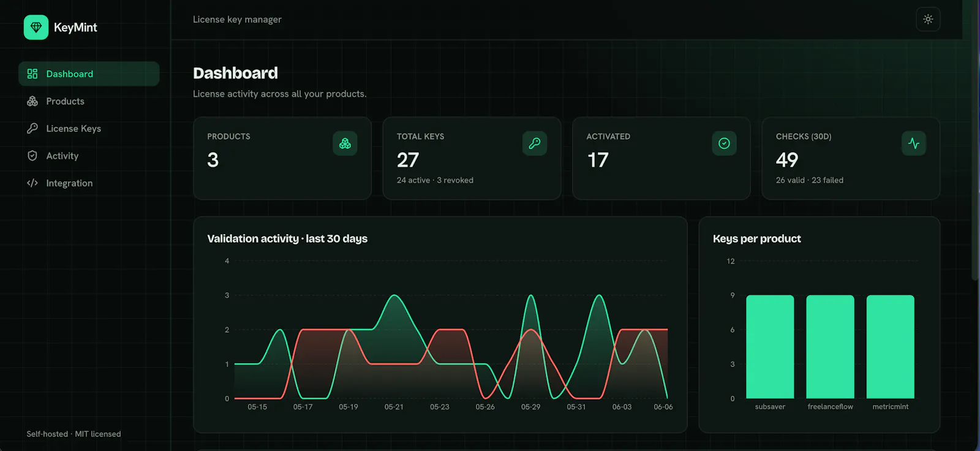Click the '24 active · 3 revoked' text
The height and width of the screenshot is (451, 980).
pyautogui.click(x=435, y=180)
